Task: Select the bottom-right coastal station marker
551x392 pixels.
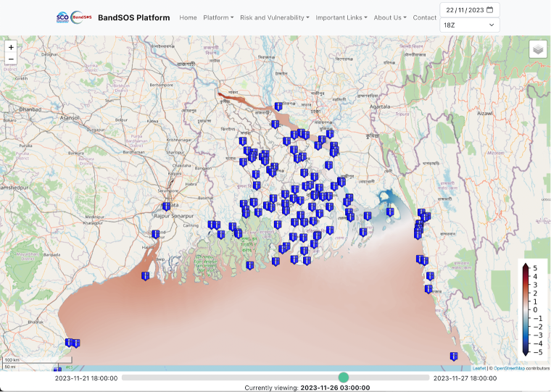Action: [453, 356]
